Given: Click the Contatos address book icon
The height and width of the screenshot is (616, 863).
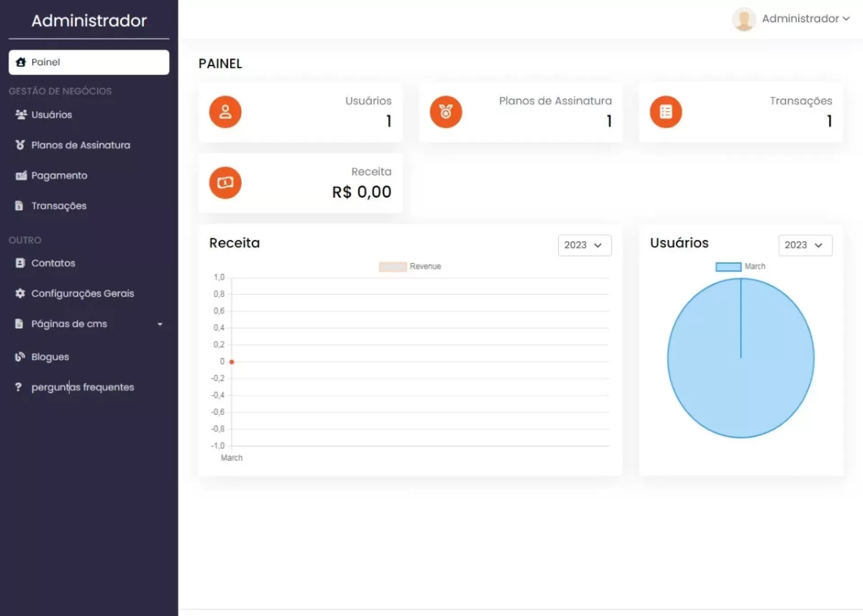Looking at the screenshot, I should pos(20,263).
